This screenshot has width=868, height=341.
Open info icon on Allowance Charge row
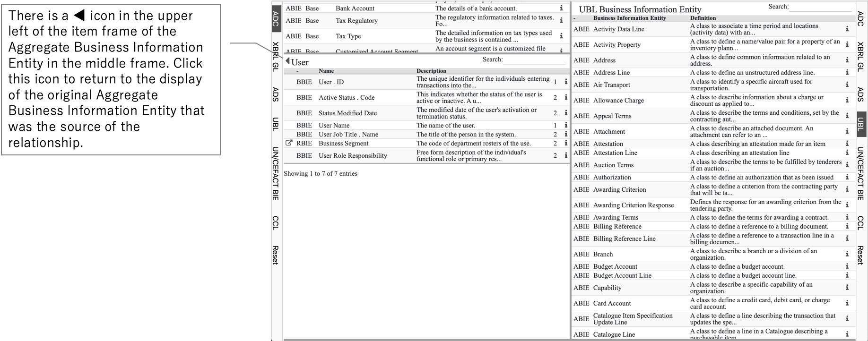[x=847, y=100]
